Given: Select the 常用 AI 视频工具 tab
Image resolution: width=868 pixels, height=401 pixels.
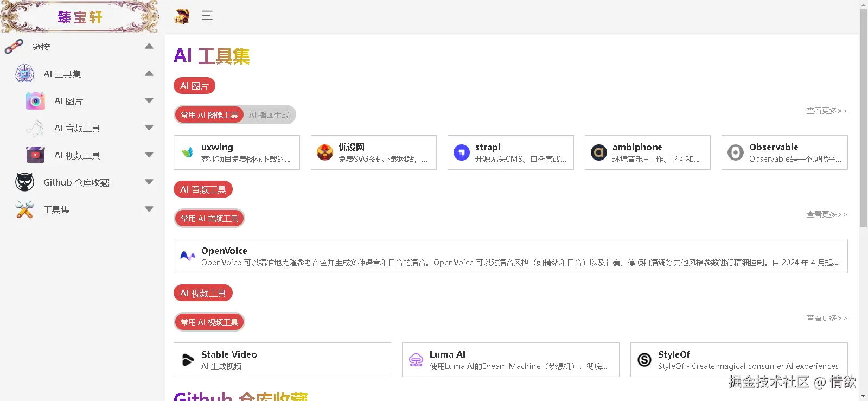Looking at the screenshot, I should pyautogui.click(x=209, y=322).
